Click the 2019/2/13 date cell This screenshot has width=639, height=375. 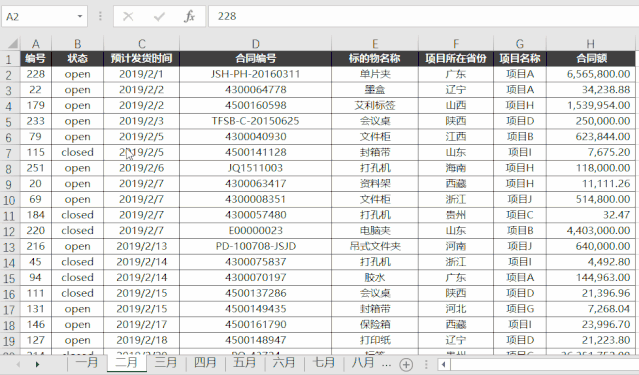point(141,246)
